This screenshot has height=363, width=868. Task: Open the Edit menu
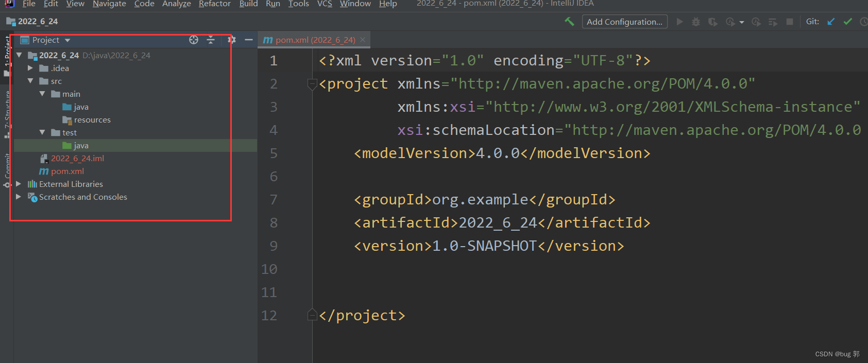coord(51,4)
